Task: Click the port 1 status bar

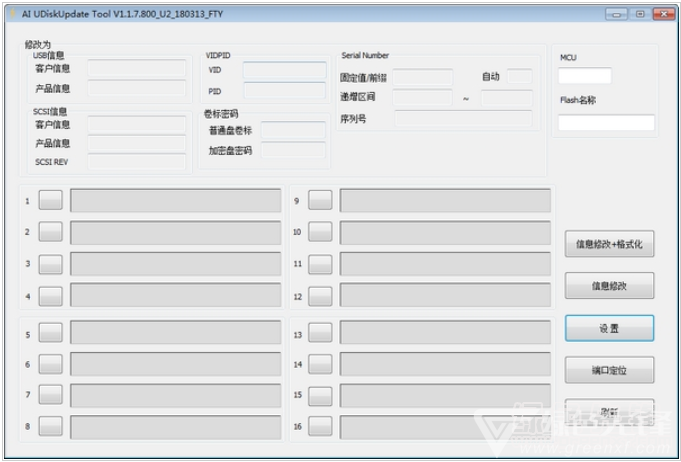Action: pos(176,200)
